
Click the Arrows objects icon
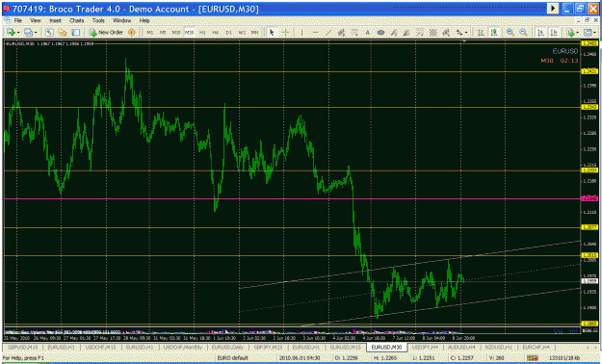(x=459, y=33)
